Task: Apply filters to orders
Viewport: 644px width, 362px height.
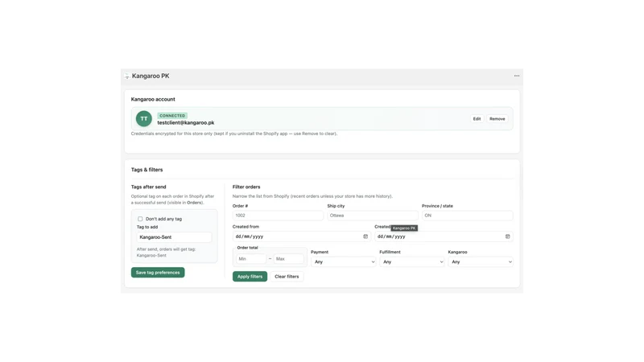Action: tap(250, 277)
